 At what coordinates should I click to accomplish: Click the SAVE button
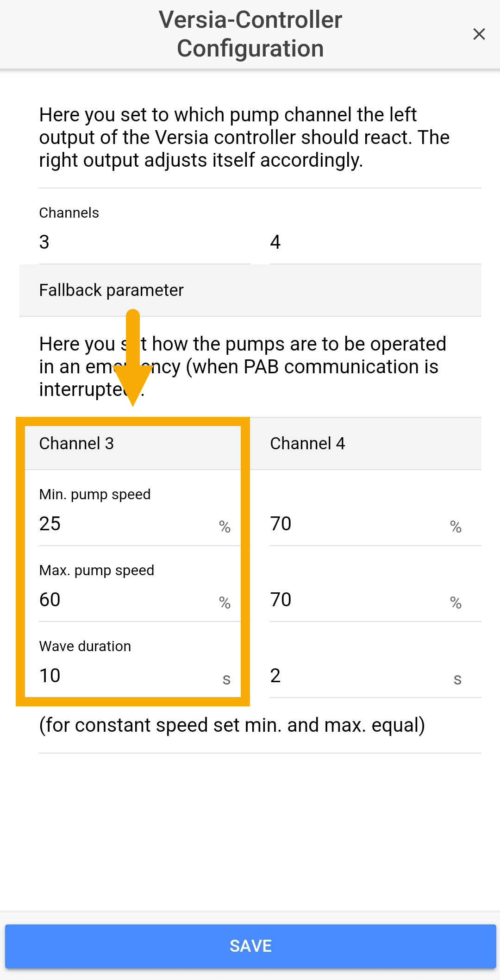click(250, 946)
